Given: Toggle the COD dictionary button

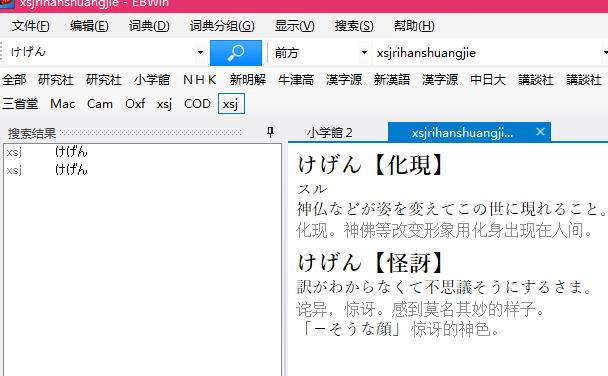Looking at the screenshot, I should tap(197, 103).
